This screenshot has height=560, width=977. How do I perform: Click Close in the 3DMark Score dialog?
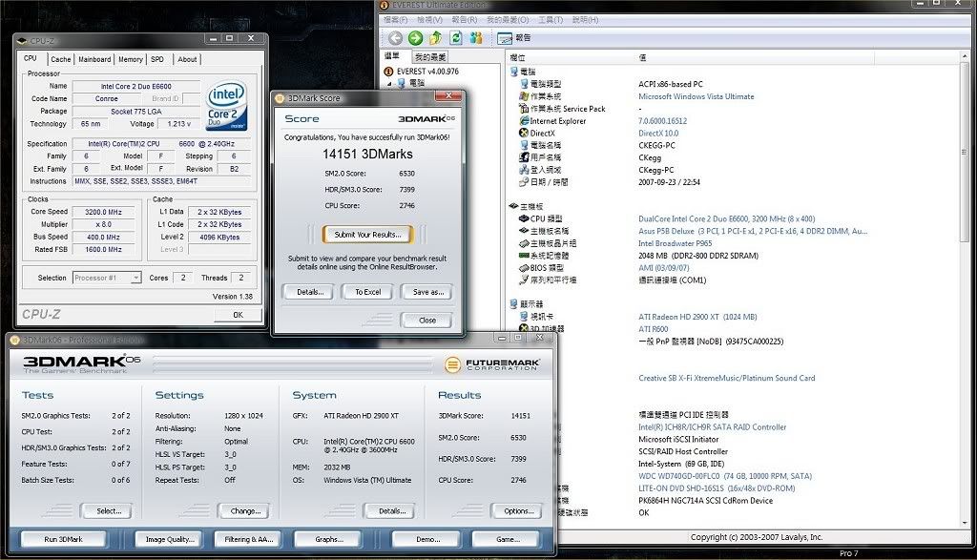(x=426, y=321)
